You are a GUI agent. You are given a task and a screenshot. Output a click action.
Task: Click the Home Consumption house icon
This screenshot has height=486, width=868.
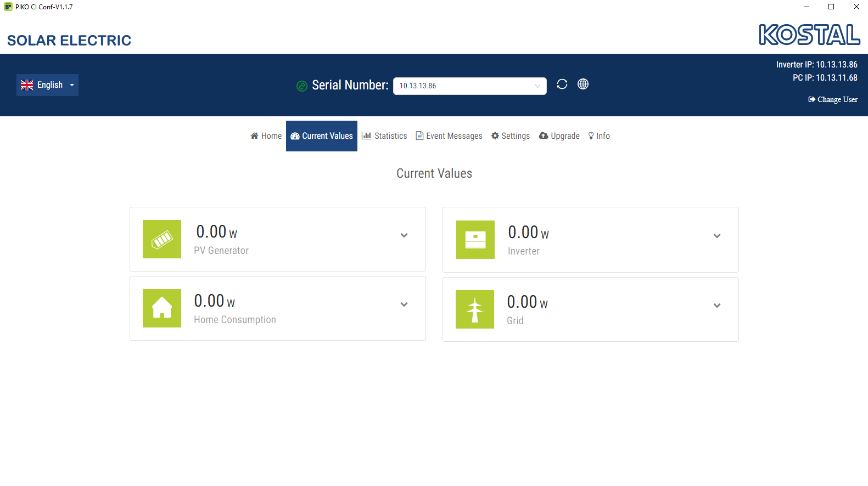click(x=162, y=308)
